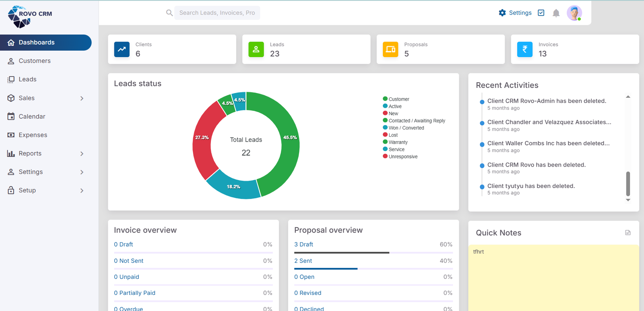This screenshot has height=311, width=644.
Task: Toggle Won / Converted legend item
Action: tap(403, 128)
